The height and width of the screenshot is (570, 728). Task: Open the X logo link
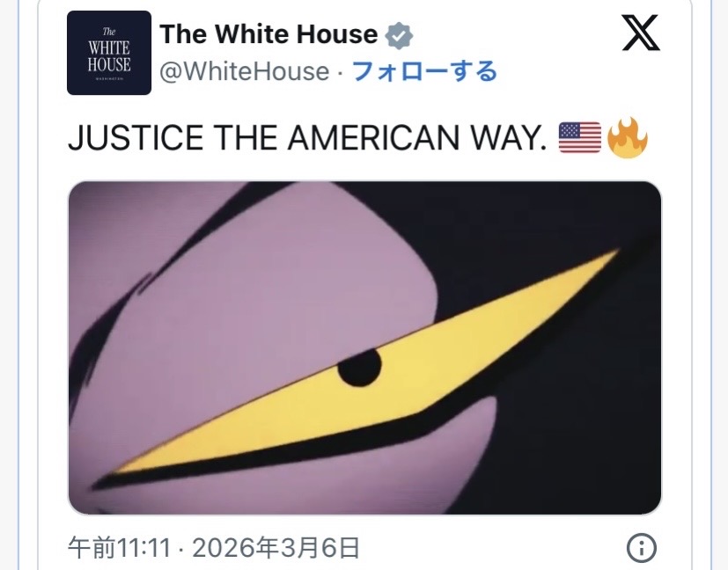(x=641, y=33)
